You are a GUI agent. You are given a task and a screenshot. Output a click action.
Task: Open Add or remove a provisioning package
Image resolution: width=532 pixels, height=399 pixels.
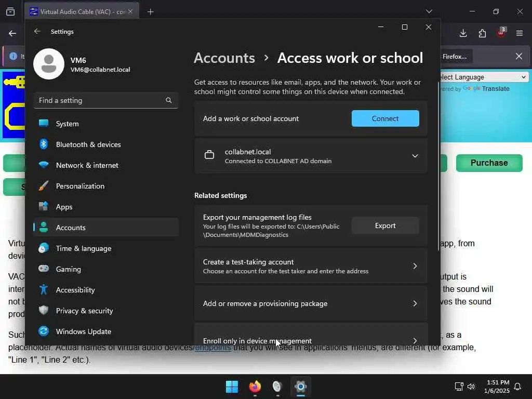pos(311,303)
